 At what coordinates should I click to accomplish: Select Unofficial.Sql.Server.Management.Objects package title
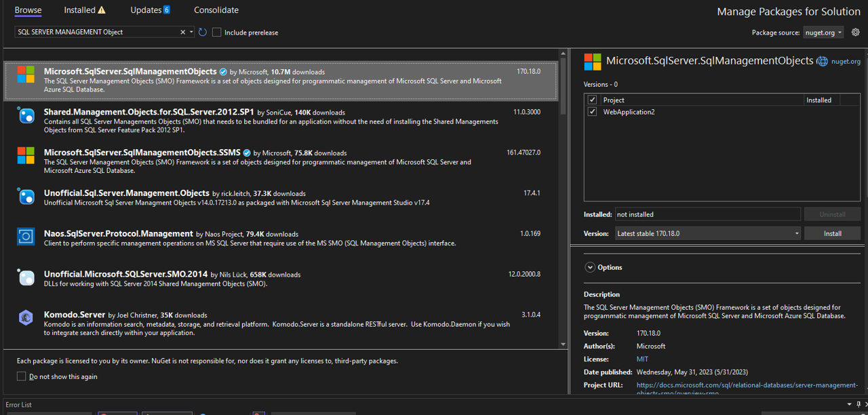click(127, 193)
